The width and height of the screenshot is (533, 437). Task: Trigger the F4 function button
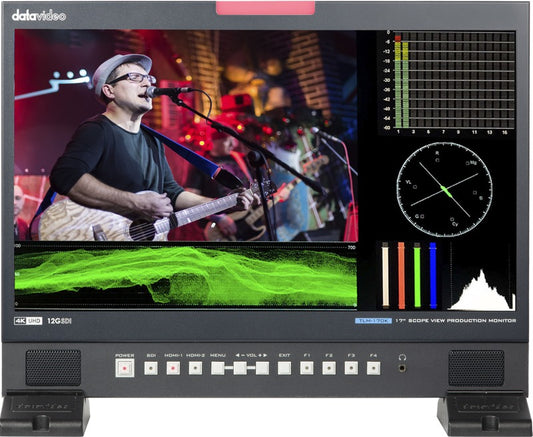(x=373, y=368)
